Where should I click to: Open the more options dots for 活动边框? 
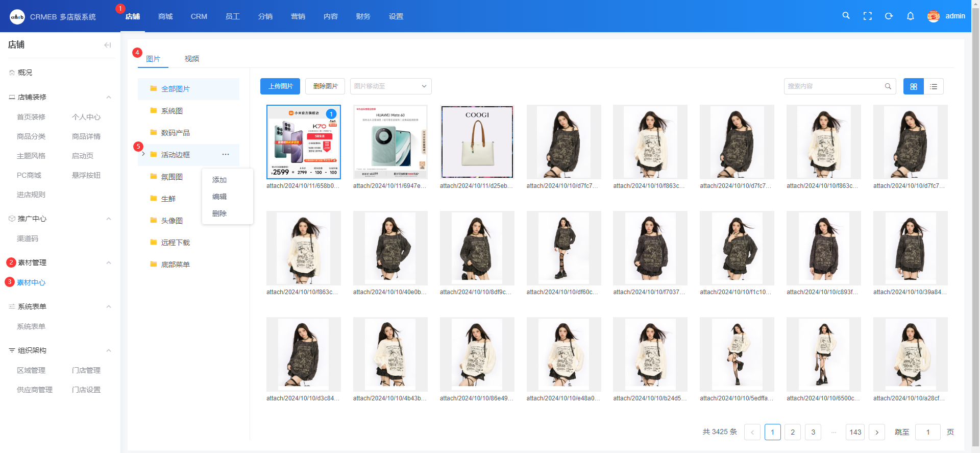tap(226, 154)
